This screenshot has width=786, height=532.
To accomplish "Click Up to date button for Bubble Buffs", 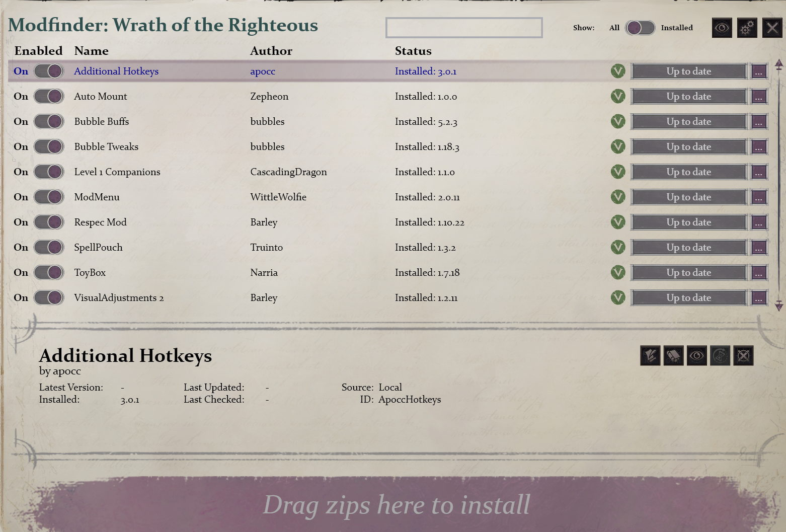I will point(689,121).
